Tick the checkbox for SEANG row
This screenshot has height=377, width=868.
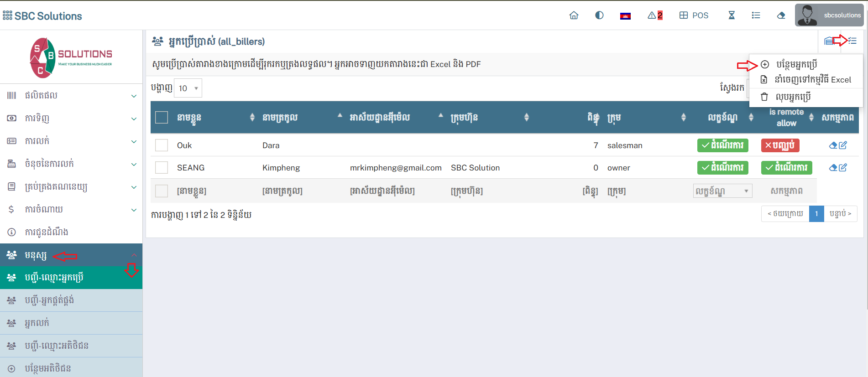pos(162,168)
